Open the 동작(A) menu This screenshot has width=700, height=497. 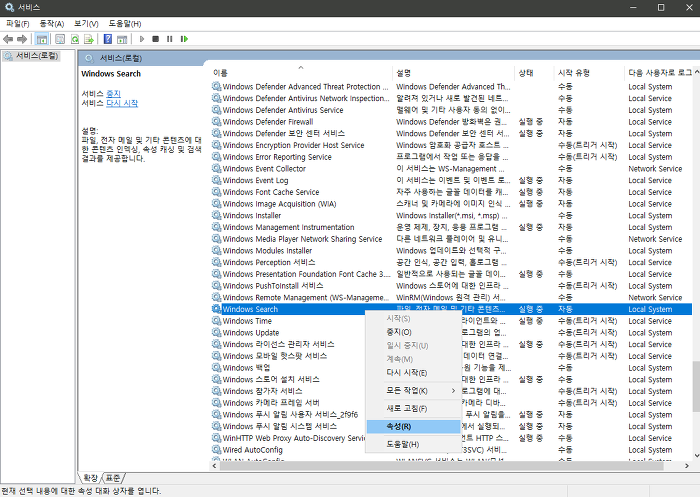pyautogui.click(x=52, y=24)
